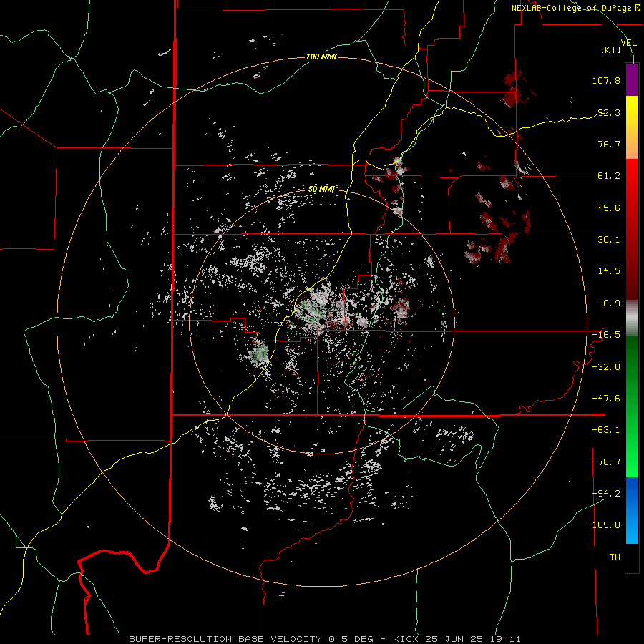This screenshot has width=644, height=644.
Task: Select the 61.2 scale value
Action: [x=609, y=176]
